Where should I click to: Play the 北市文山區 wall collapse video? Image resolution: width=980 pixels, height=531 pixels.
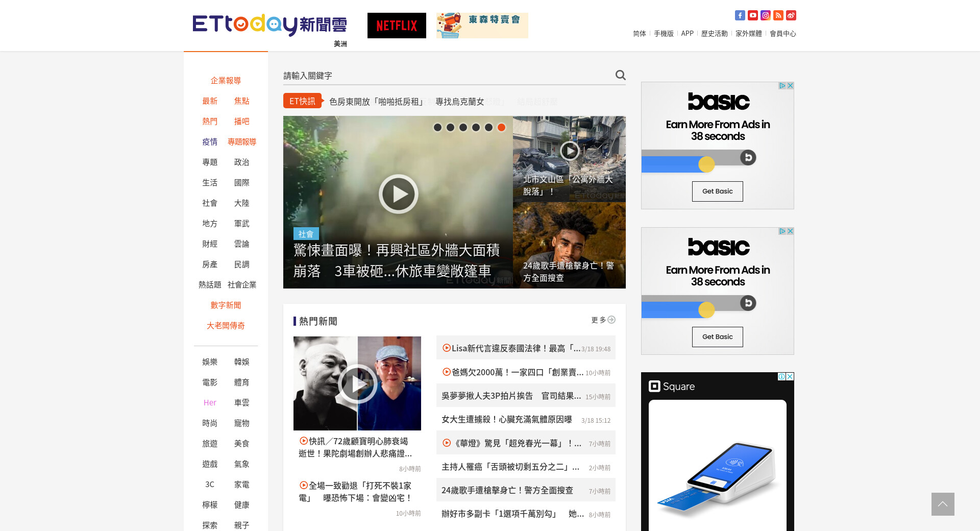(x=569, y=151)
